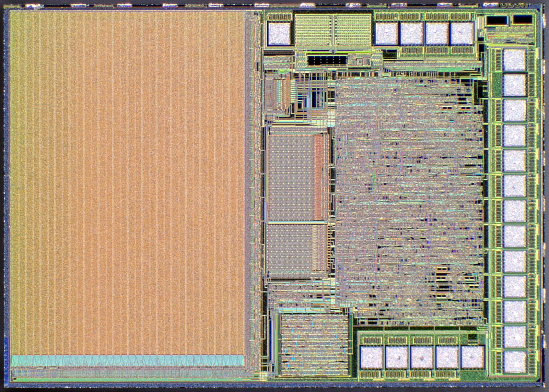This screenshot has width=549, height=392.
Task: Select the left black rectangle in the top-right corner
Action: coord(497,21)
